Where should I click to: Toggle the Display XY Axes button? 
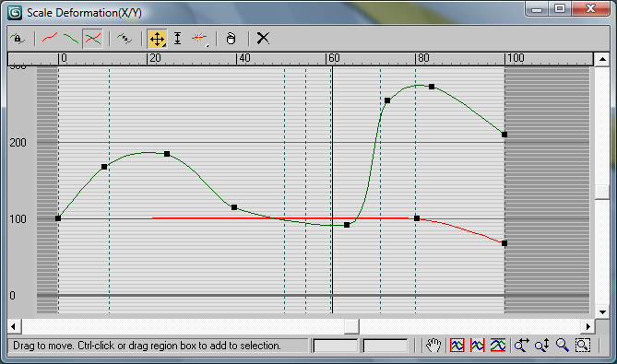92,39
